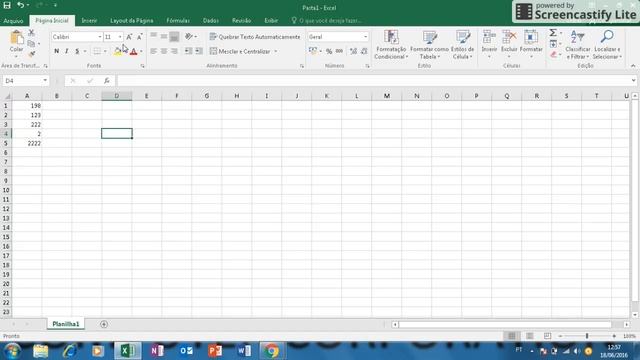Add a new sheet with the plus button

coord(104,324)
